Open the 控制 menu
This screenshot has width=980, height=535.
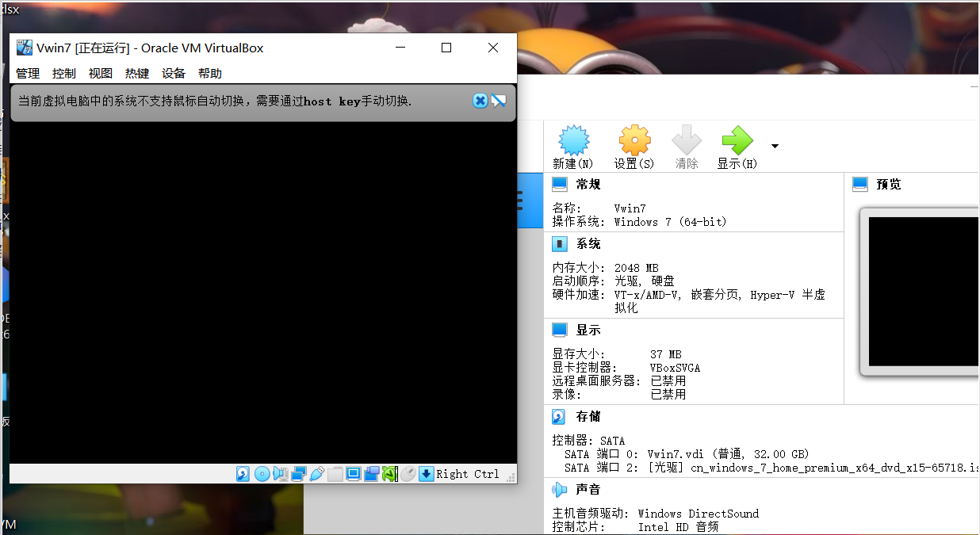point(63,73)
